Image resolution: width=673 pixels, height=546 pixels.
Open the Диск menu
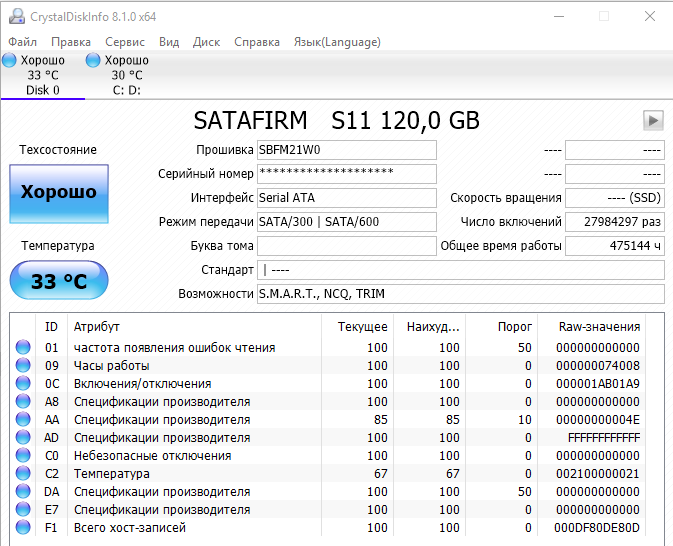(x=206, y=42)
